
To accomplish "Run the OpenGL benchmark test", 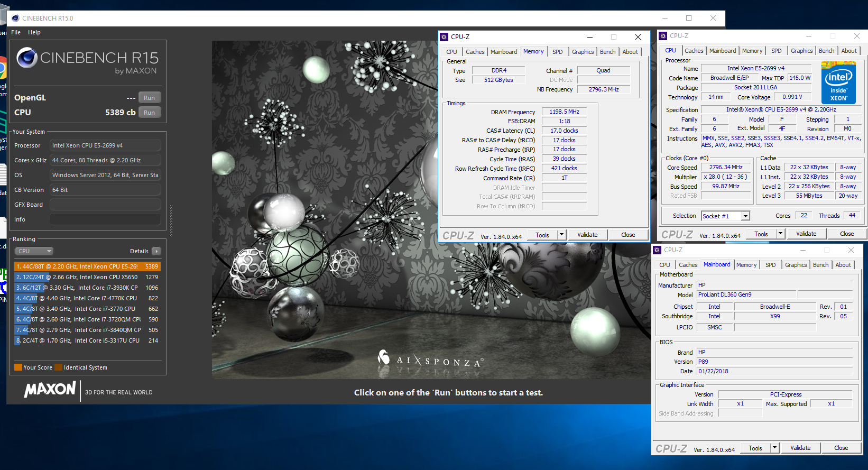I will [x=150, y=98].
